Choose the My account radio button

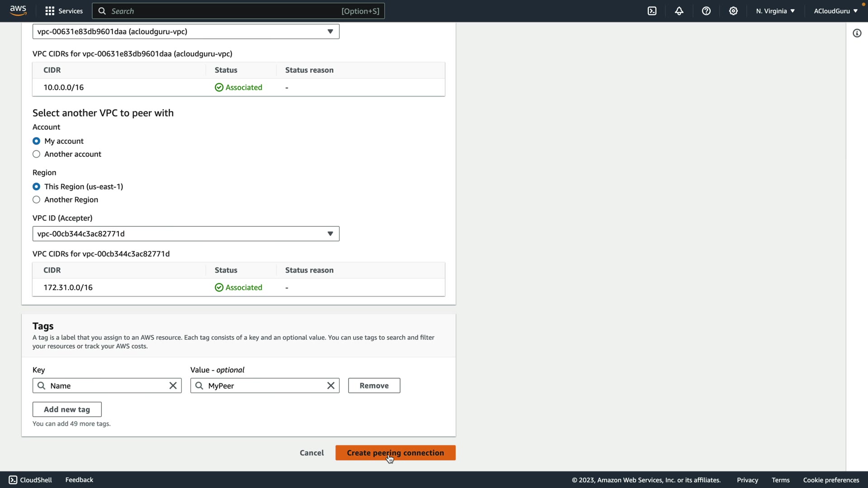pyautogui.click(x=37, y=141)
